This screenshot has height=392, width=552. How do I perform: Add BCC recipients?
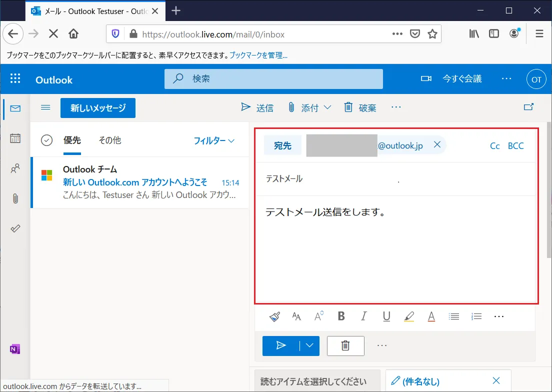click(x=515, y=145)
